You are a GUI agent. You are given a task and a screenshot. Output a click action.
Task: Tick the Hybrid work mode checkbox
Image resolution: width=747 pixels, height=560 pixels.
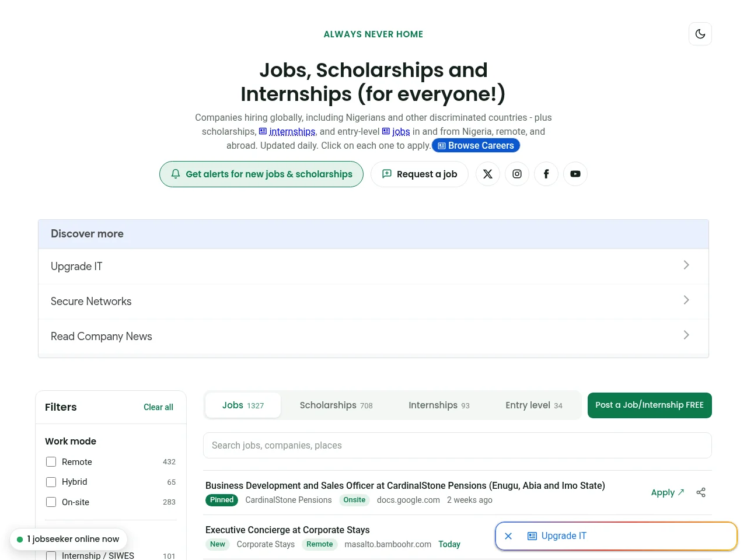(51, 482)
